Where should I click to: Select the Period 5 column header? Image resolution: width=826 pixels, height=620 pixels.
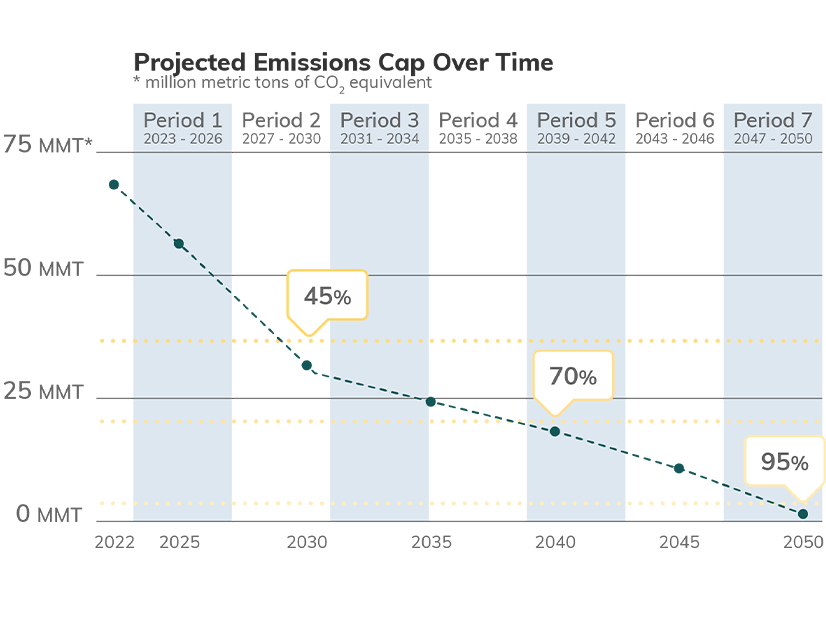click(576, 128)
